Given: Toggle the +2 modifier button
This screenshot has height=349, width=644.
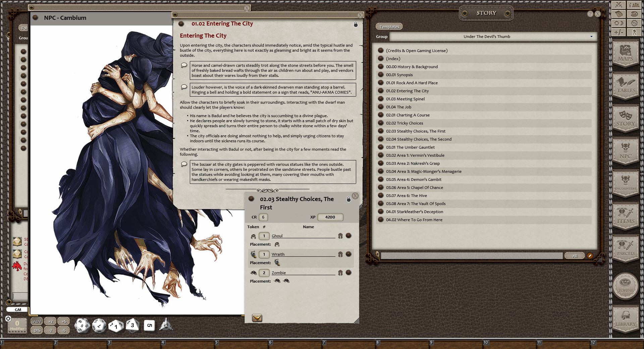Looking at the screenshot, I should click(50, 321).
